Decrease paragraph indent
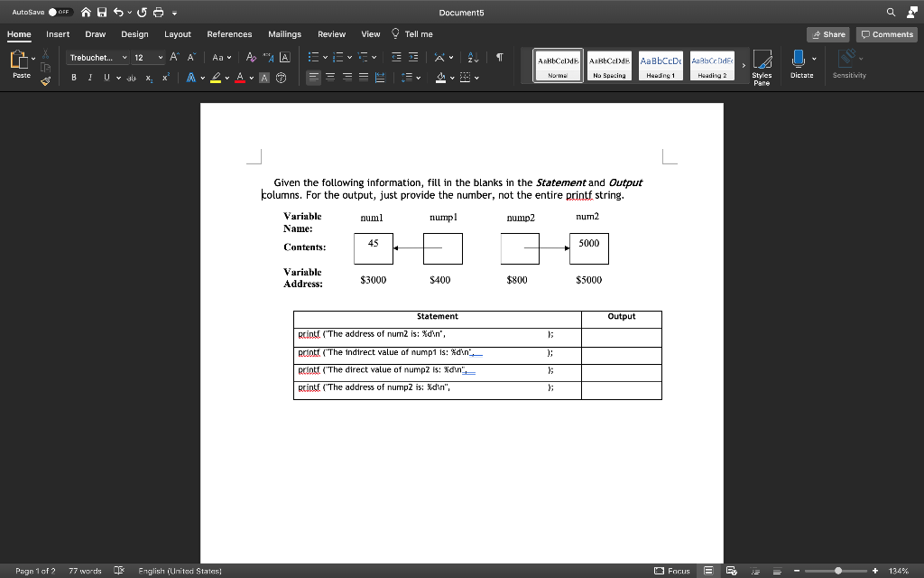 [x=397, y=57]
